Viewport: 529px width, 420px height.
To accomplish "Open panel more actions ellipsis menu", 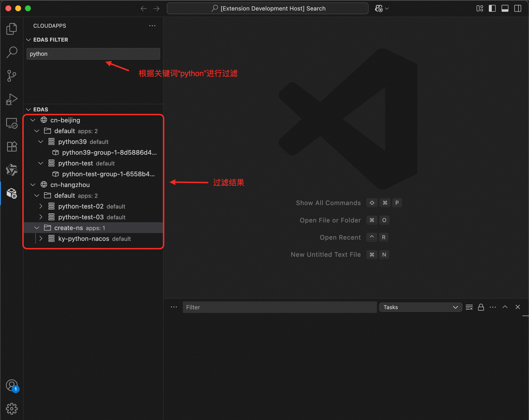I will click(493, 307).
